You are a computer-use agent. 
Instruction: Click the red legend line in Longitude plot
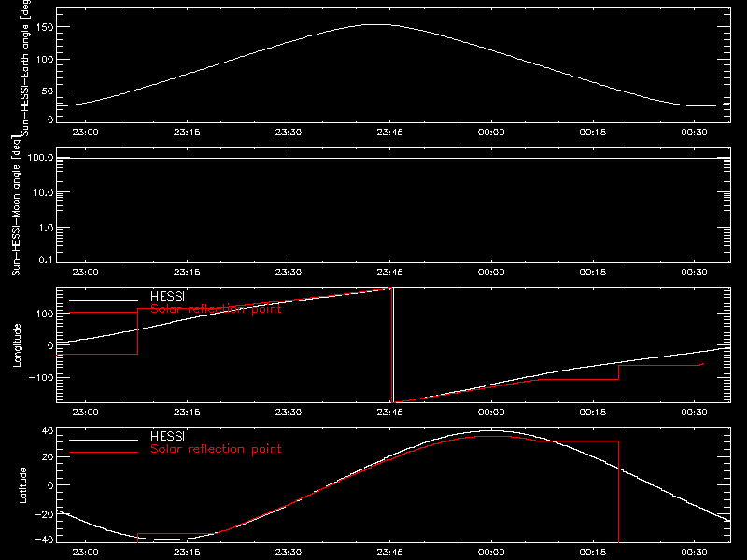click(x=104, y=313)
